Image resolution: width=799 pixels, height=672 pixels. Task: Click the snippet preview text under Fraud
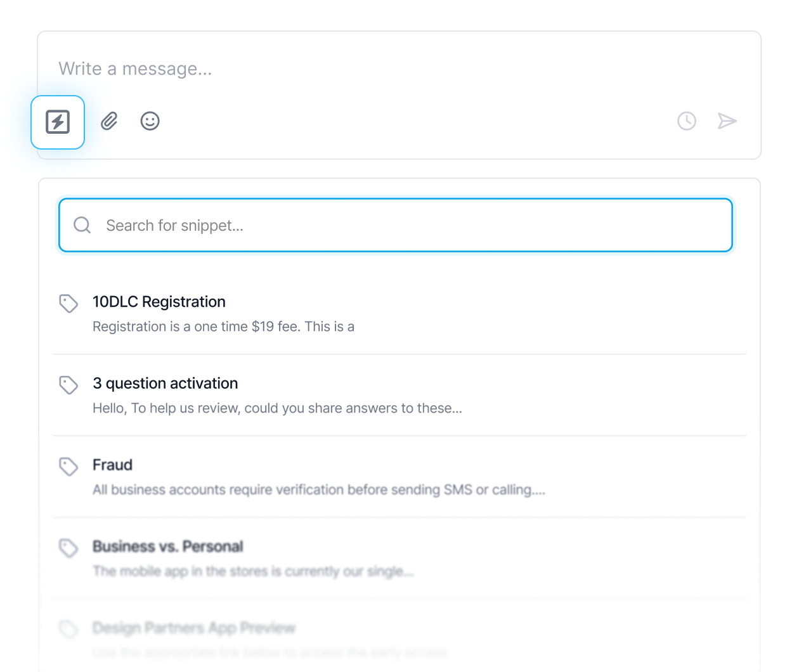tap(320, 489)
